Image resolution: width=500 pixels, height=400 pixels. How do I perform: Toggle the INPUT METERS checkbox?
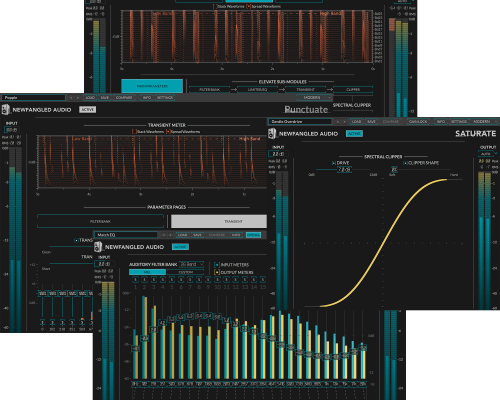click(x=217, y=265)
